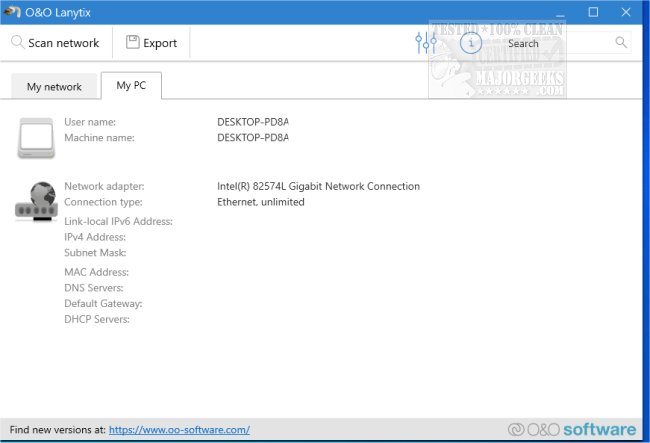Click the IPv4 Address label
Screen dimensions: 650x443
[95, 237]
